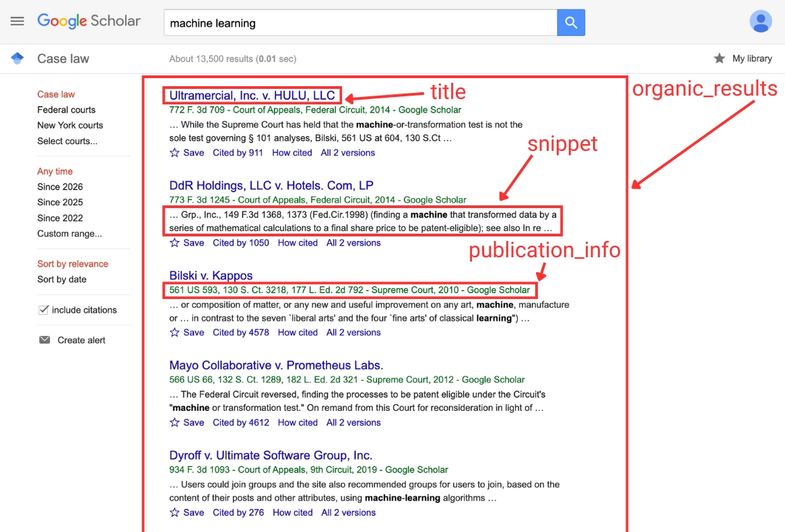Select the Case law filter
The width and height of the screenshot is (785, 532).
coord(56,94)
